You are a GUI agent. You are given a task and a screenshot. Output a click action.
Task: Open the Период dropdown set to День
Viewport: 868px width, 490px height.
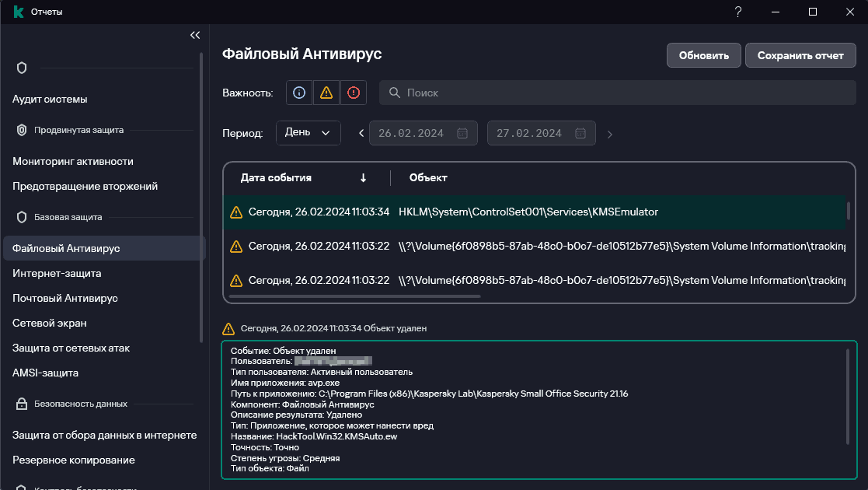point(308,132)
